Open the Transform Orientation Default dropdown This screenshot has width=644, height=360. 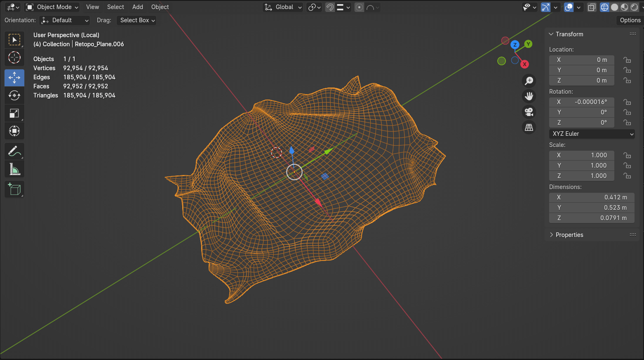[x=64, y=20]
